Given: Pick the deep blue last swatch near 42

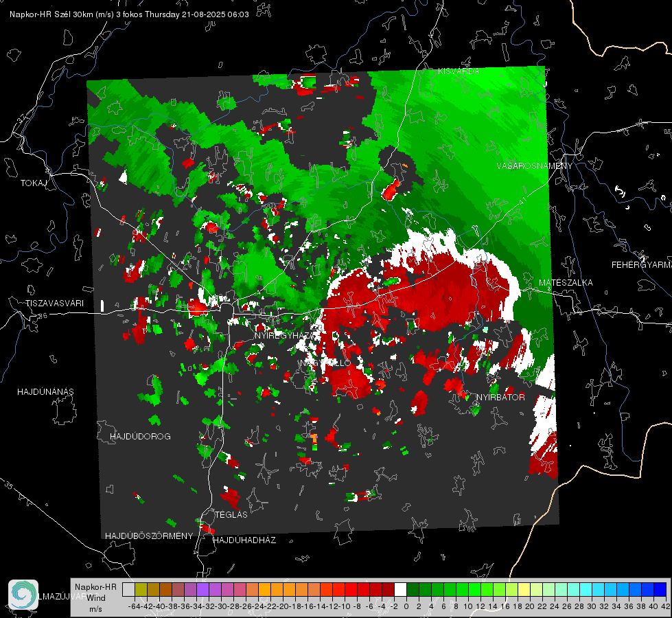Looking at the screenshot, I should [660, 589].
